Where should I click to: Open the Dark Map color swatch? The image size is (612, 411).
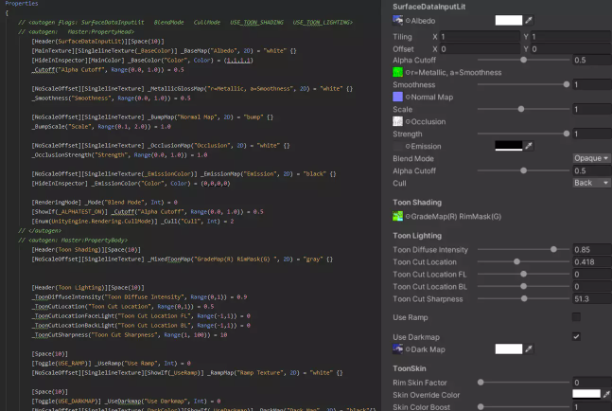coord(509,349)
